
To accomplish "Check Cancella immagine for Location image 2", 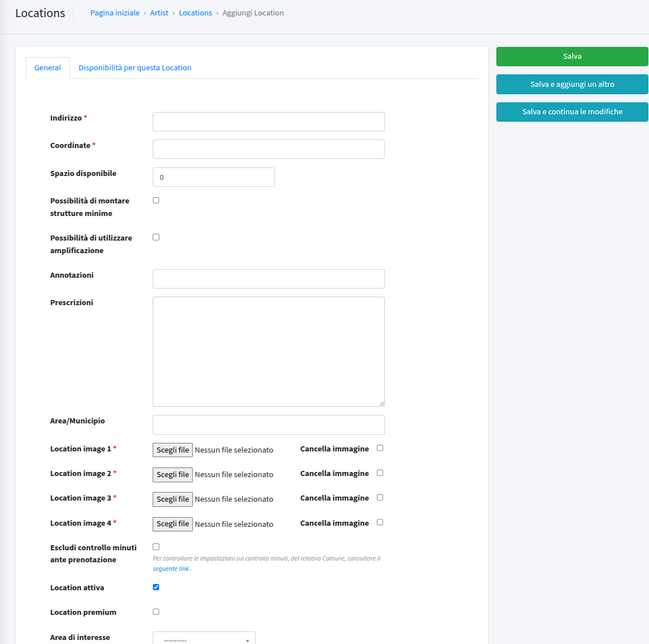I will click(x=380, y=473).
